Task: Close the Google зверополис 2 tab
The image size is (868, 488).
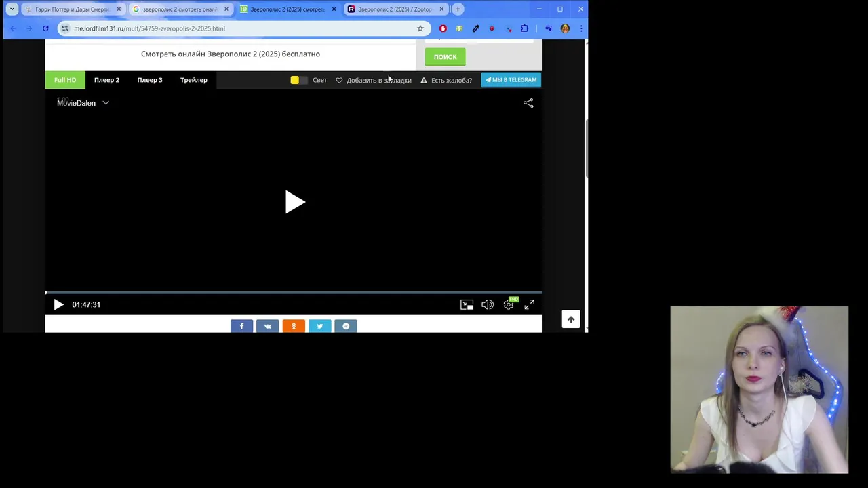Action: point(226,9)
